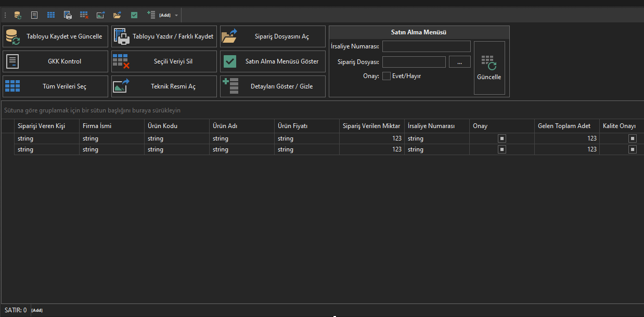Toggle Kalite Onayı checkbox in first row
This screenshot has width=644, height=317.
[x=633, y=138]
